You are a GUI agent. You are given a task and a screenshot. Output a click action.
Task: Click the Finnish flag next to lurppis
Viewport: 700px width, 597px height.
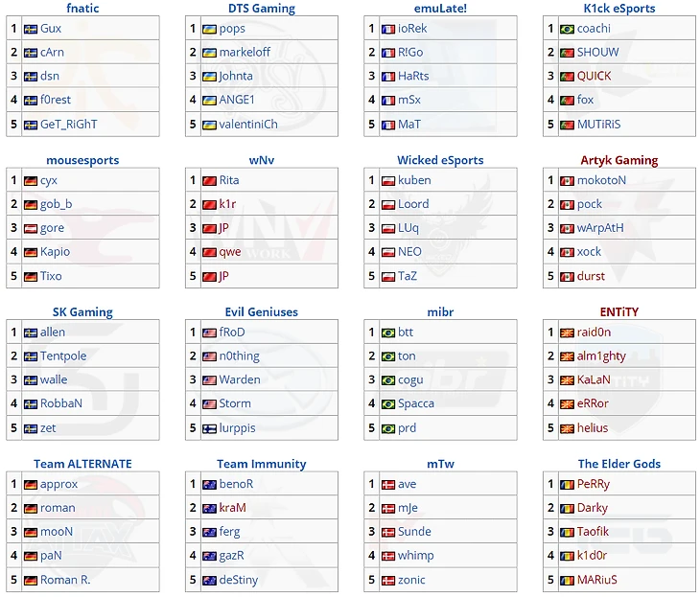209,429
